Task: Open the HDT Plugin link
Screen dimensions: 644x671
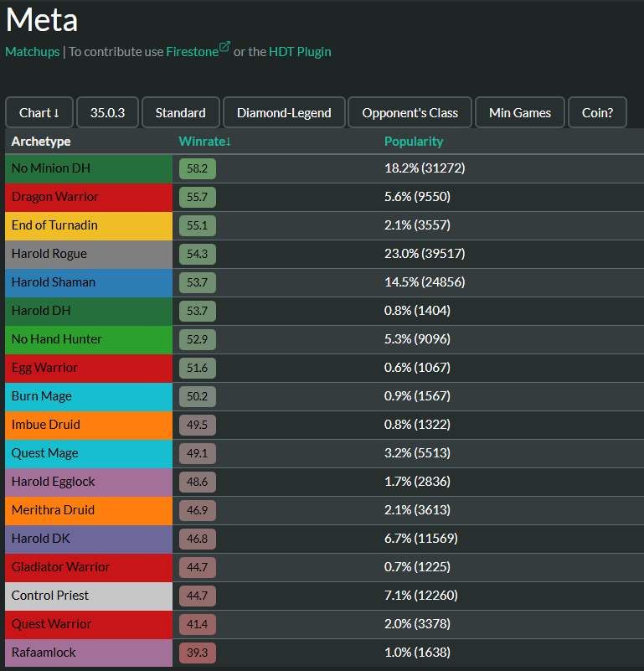Action: 300,52
